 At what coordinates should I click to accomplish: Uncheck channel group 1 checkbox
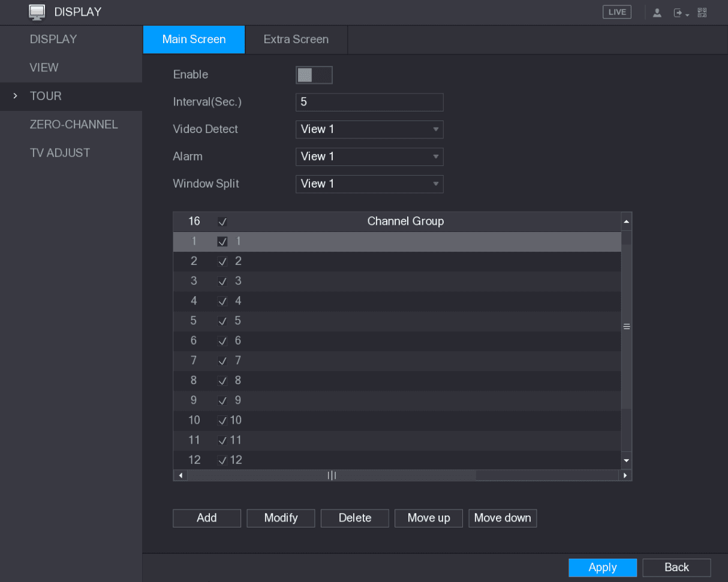(x=222, y=242)
